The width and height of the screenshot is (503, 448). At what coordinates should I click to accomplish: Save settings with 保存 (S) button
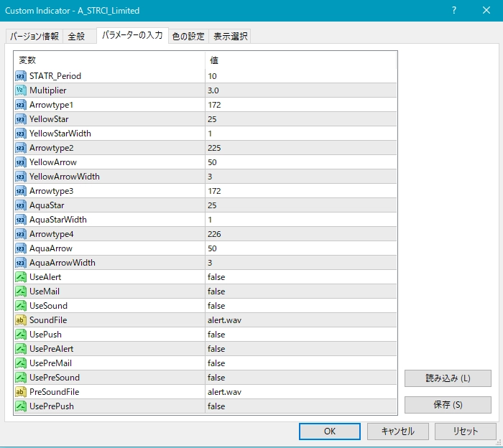point(448,405)
